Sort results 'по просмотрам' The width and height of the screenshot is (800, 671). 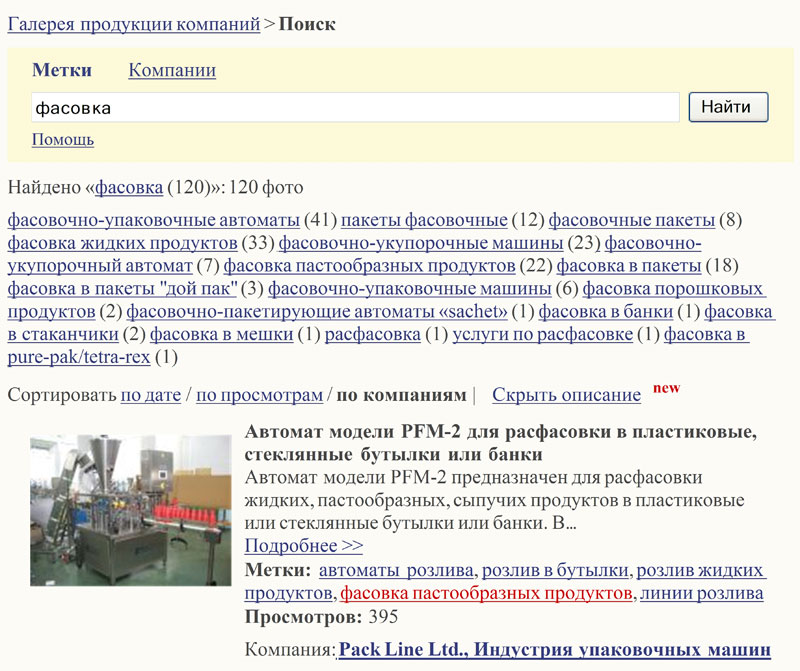(x=259, y=395)
